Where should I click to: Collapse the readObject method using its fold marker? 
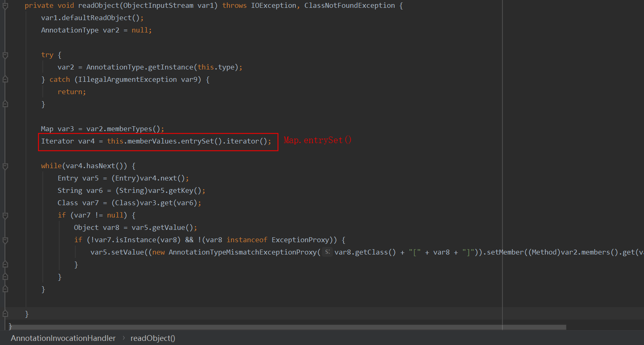[5, 6]
